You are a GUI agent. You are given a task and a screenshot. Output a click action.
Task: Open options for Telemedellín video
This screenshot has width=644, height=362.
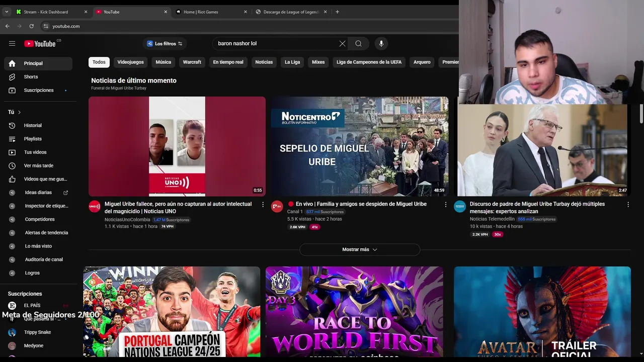pos(628,205)
